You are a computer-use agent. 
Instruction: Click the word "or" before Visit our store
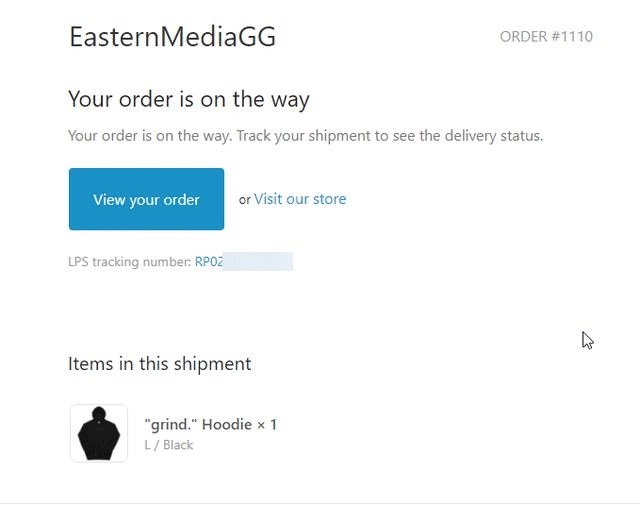pyautogui.click(x=244, y=200)
